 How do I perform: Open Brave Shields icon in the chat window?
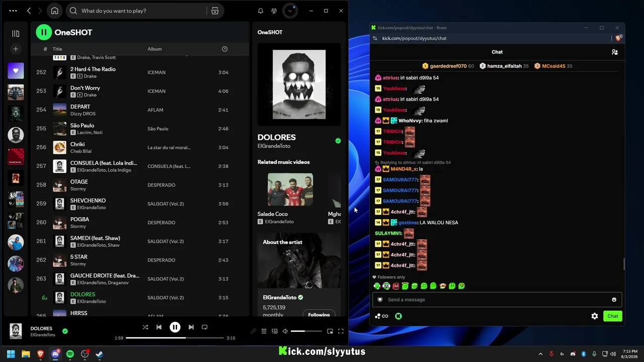pos(619,38)
